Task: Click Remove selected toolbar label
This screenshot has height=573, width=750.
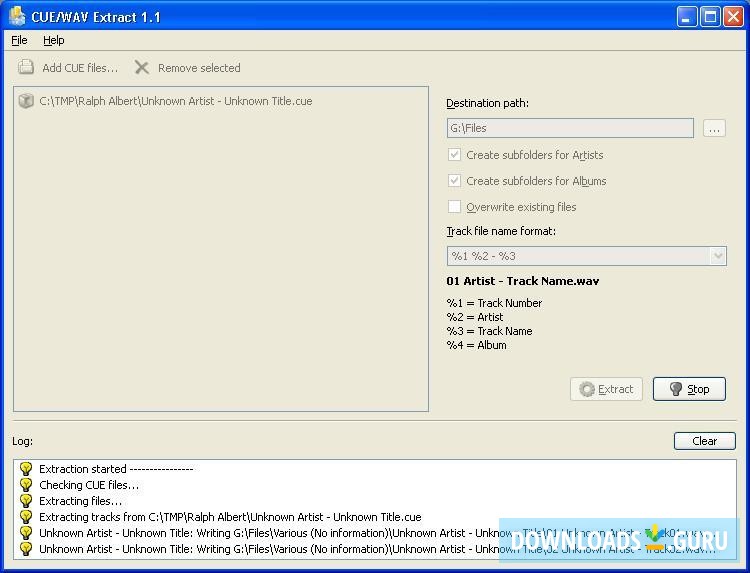Action: coord(199,68)
